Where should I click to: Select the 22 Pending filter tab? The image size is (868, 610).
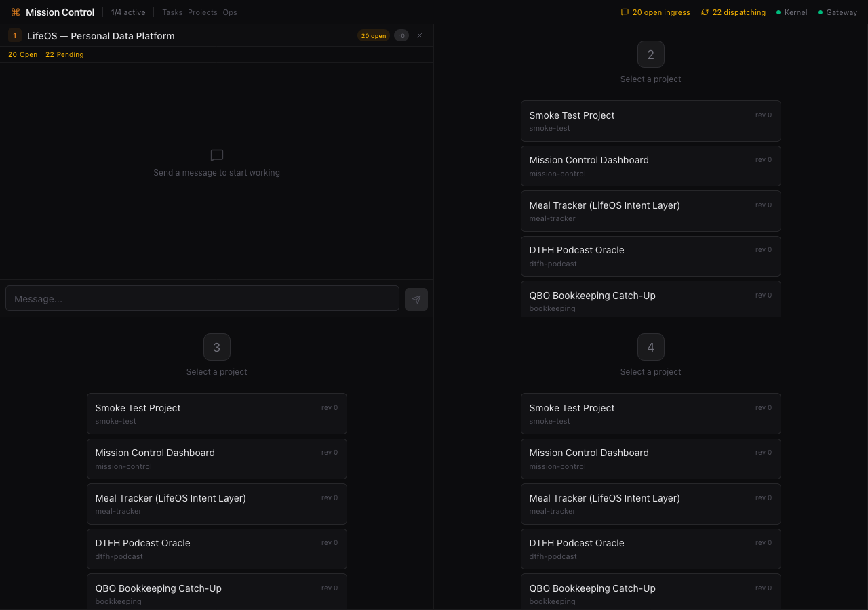(64, 55)
